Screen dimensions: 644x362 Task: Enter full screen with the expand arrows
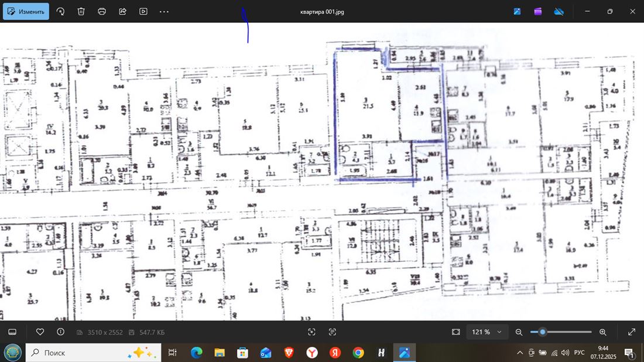click(x=632, y=332)
